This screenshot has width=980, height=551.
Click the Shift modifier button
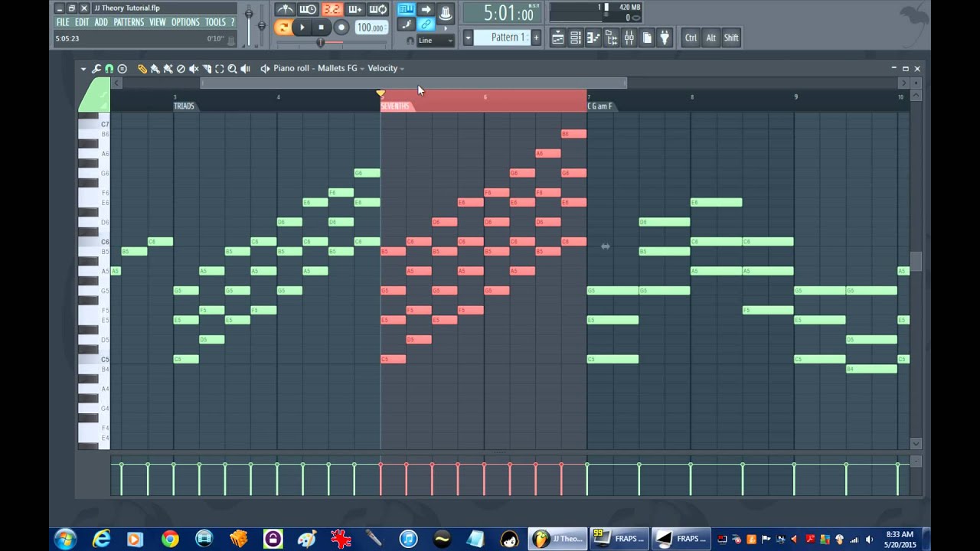pyautogui.click(x=731, y=37)
